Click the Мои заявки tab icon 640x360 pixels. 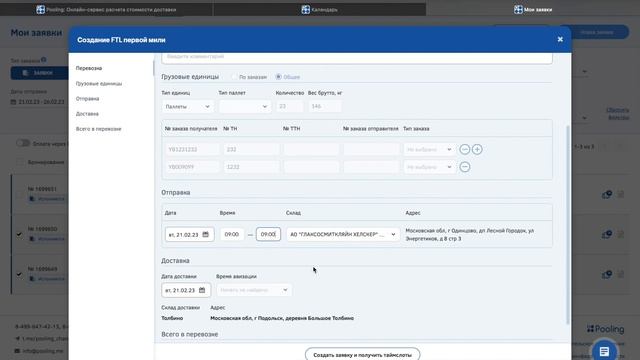point(518,9)
